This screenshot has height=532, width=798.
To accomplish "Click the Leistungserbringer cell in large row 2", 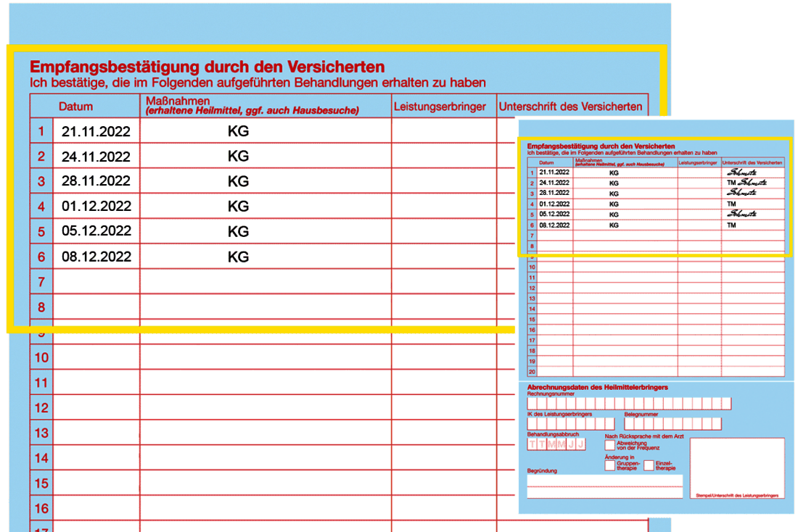I will [443, 157].
